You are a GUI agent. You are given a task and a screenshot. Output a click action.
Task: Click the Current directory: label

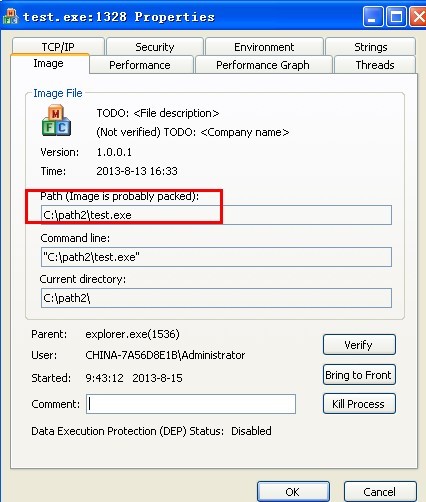click(x=83, y=279)
